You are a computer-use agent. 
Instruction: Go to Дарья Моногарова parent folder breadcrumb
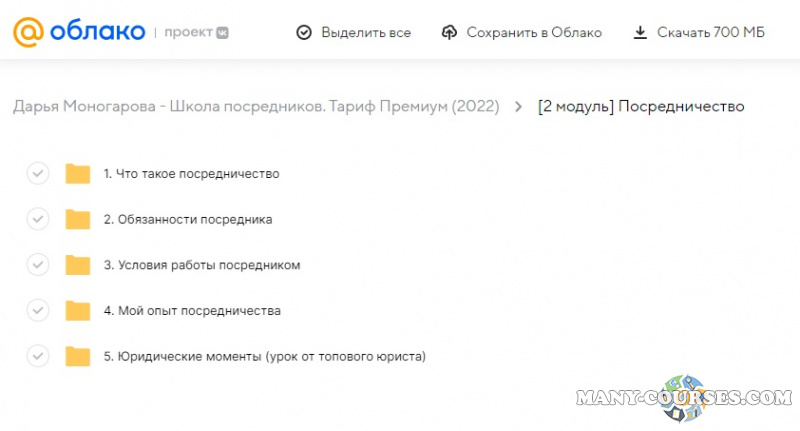tap(256, 107)
